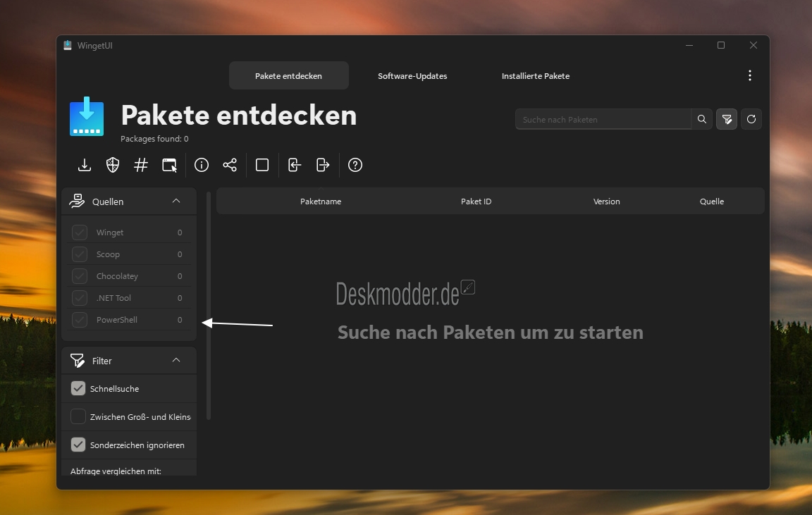Screen dimensions: 812x515
Task: Click the export packages icon
Action: pos(323,165)
